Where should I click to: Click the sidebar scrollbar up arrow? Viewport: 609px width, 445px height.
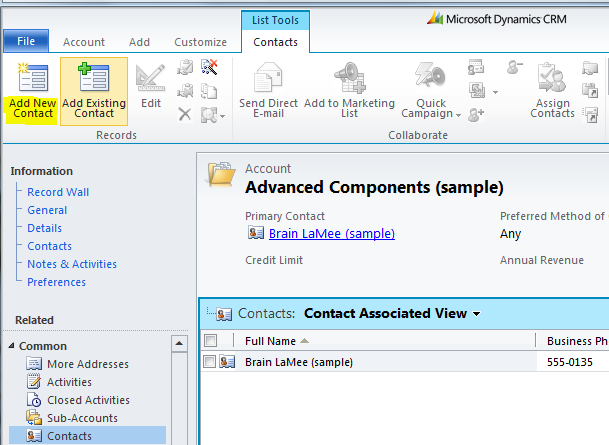(179, 345)
